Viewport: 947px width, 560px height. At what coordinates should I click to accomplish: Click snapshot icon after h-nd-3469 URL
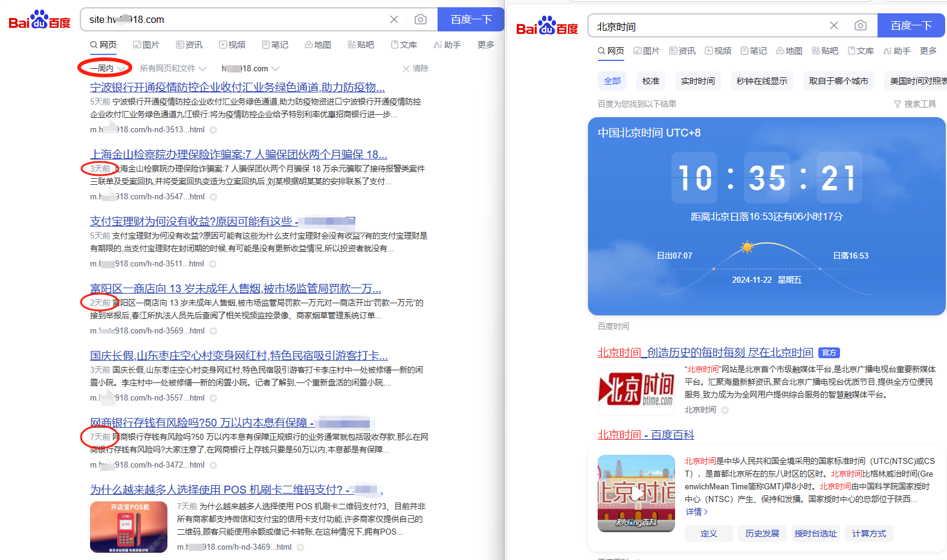point(300,547)
